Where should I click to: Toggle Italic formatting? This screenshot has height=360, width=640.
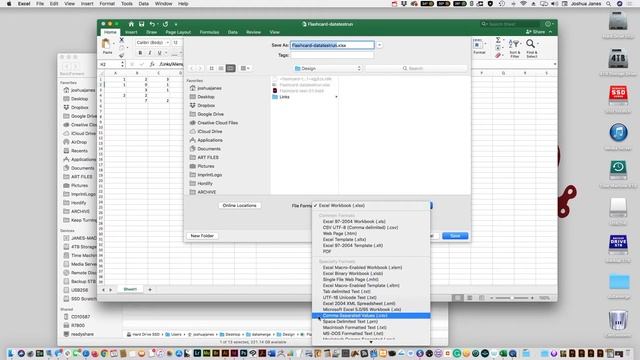click(150, 53)
